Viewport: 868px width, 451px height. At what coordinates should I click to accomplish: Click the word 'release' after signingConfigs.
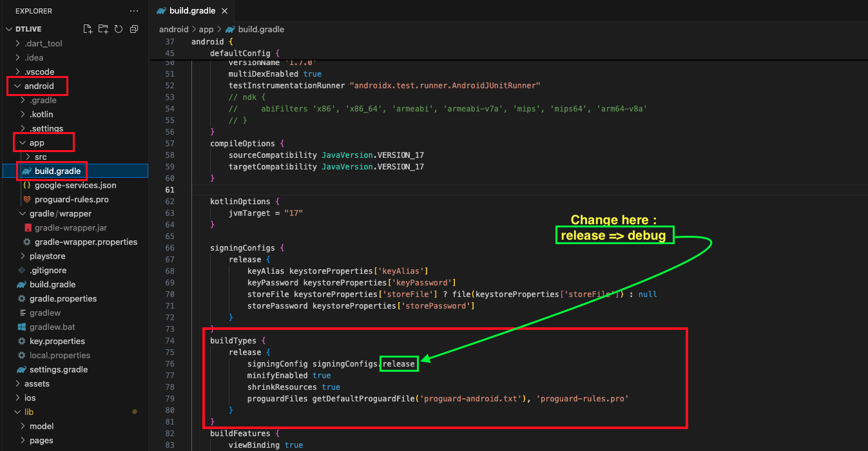[399, 364]
